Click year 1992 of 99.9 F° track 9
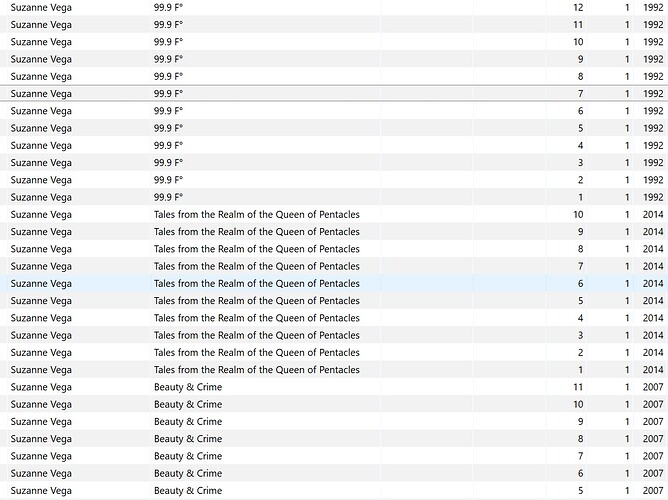The height and width of the screenshot is (500, 668). click(653, 59)
